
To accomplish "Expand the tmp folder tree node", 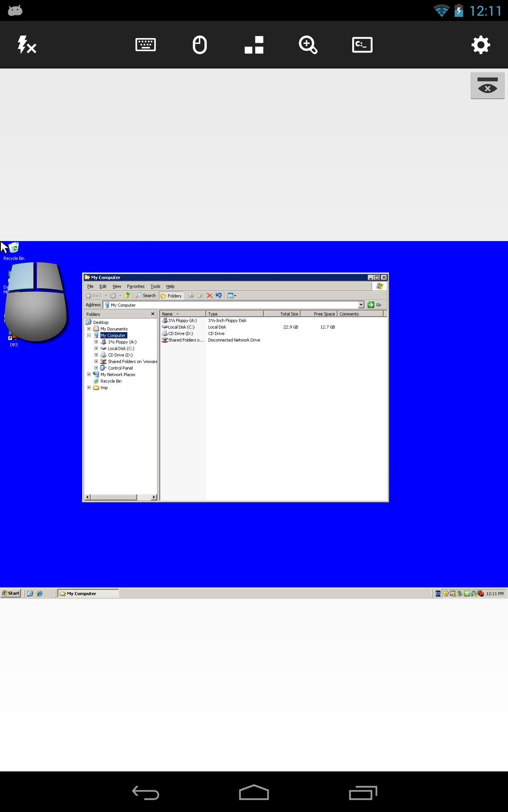I will point(89,387).
